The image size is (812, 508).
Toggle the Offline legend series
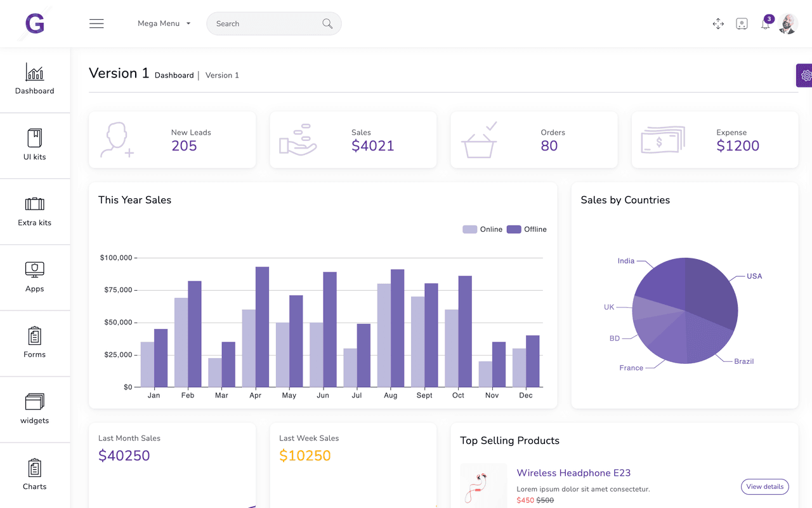[x=527, y=229]
